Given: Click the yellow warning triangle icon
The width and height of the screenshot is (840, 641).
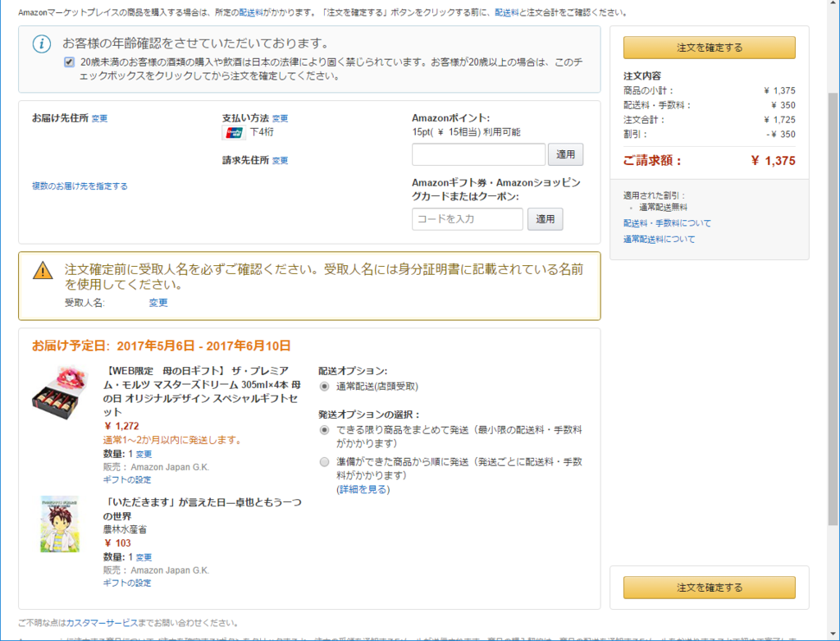Looking at the screenshot, I should [x=43, y=271].
